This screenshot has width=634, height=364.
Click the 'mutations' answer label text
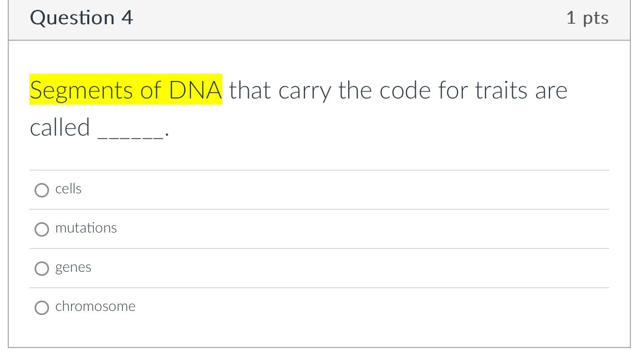86,228
